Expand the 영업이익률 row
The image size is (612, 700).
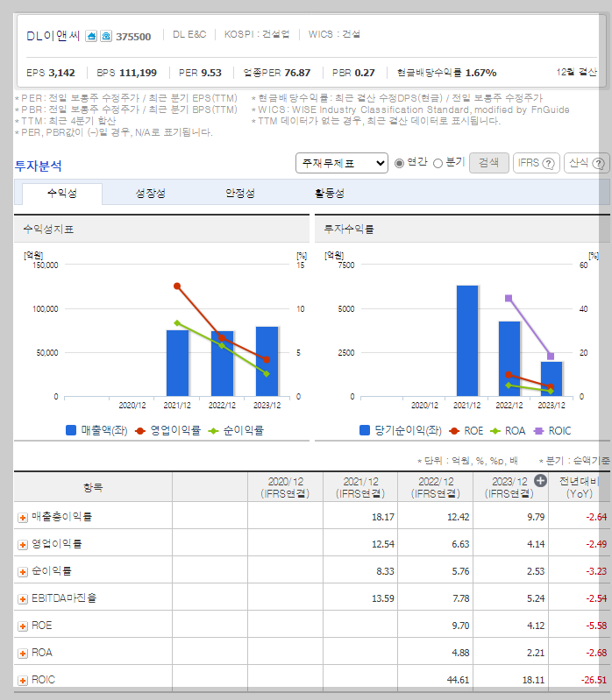(x=22, y=545)
